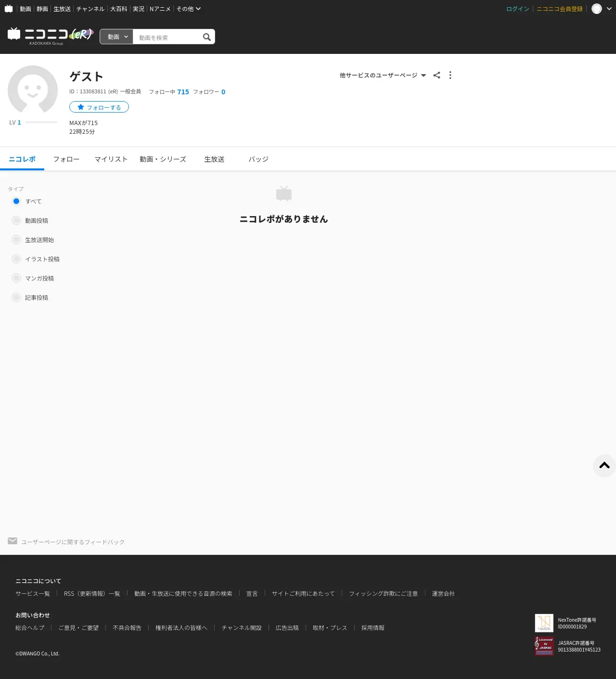Open 不具合報告 footer link
Image resolution: width=616 pixels, height=679 pixels.
coord(127,628)
